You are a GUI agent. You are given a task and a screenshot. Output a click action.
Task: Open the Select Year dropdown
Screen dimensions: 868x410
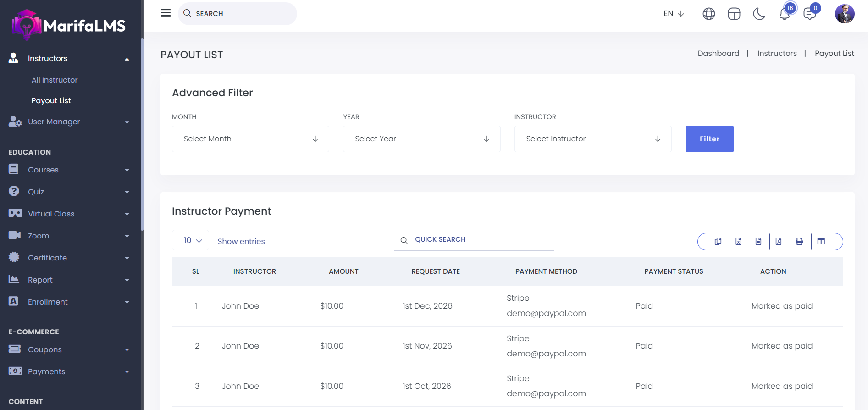[421, 139]
